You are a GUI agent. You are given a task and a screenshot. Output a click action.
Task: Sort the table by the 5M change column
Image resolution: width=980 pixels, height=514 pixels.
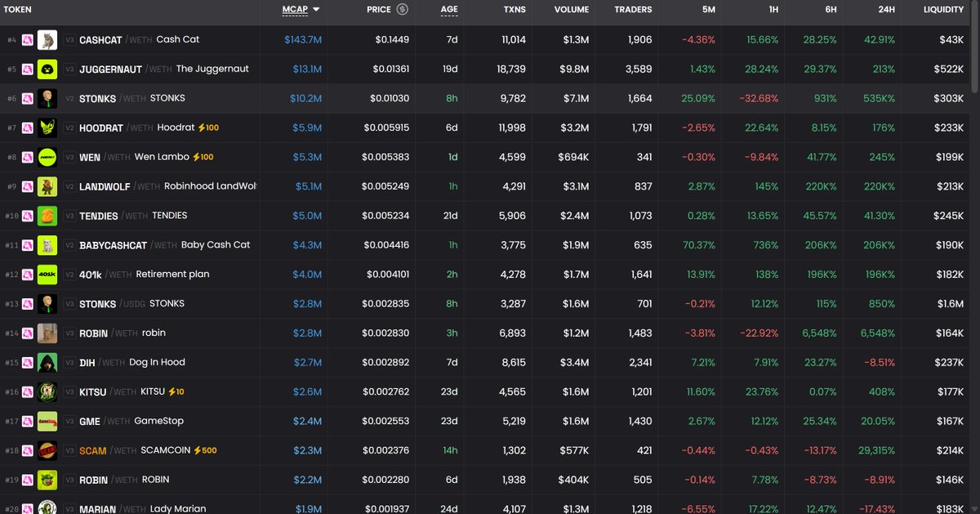click(708, 10)
